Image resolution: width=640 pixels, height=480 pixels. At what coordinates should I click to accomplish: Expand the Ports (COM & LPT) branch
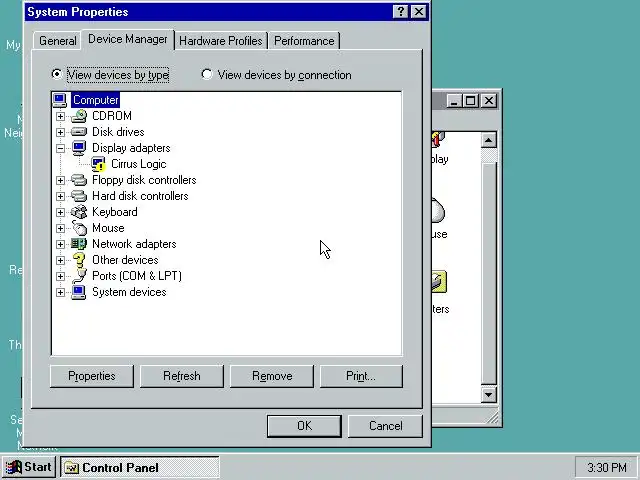coord(60,276)
